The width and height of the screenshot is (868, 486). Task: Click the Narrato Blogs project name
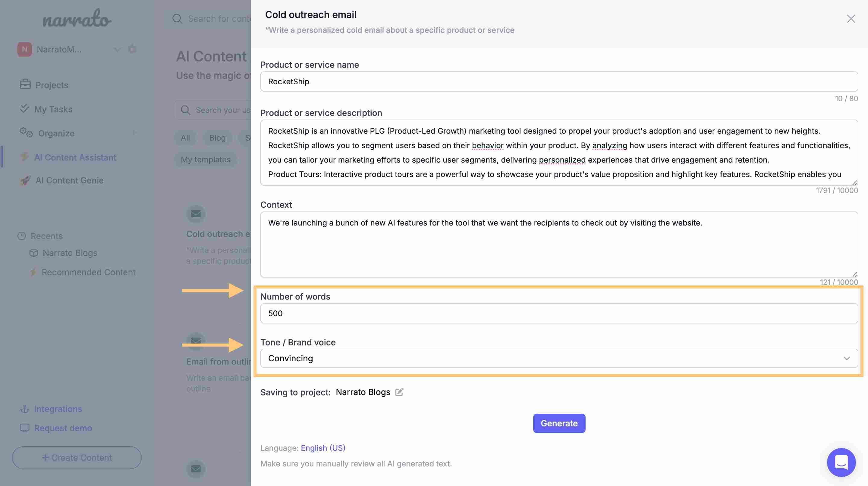[363, 392]
